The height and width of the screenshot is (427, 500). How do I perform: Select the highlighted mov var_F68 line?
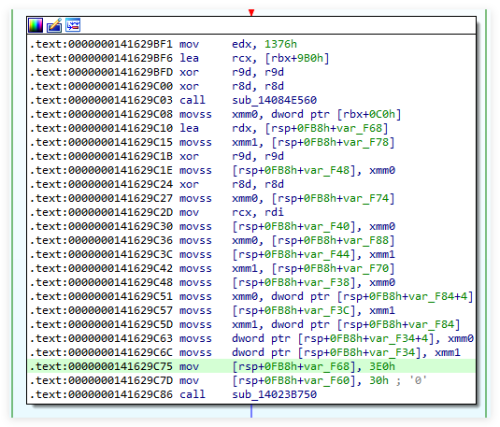251,366
